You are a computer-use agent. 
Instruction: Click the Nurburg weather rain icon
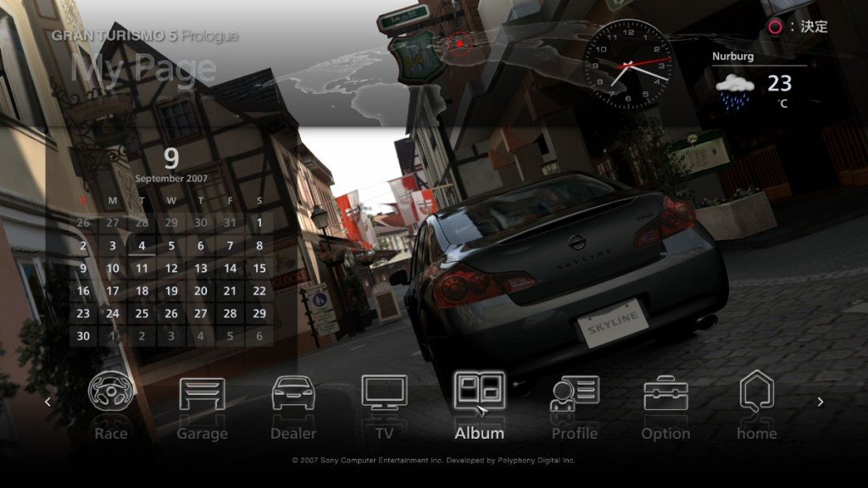(734, 90)
